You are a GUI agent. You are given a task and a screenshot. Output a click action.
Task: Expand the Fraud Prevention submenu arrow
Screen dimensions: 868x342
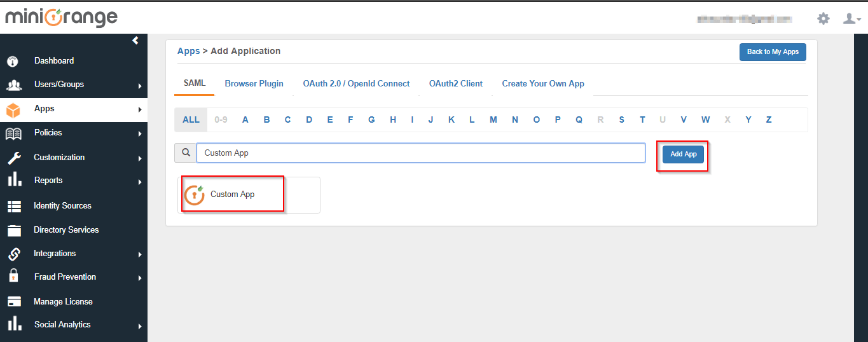pyautogui.click(x=140, y=278)
